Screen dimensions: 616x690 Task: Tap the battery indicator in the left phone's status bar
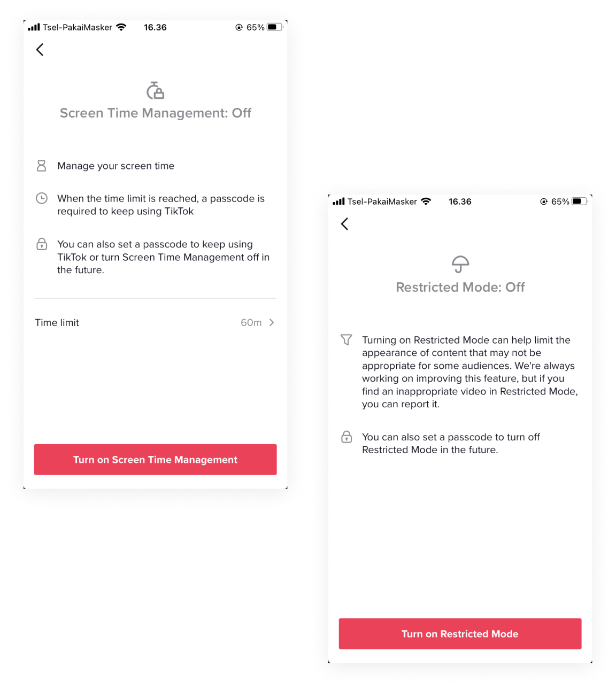click(x=275, y=27)
